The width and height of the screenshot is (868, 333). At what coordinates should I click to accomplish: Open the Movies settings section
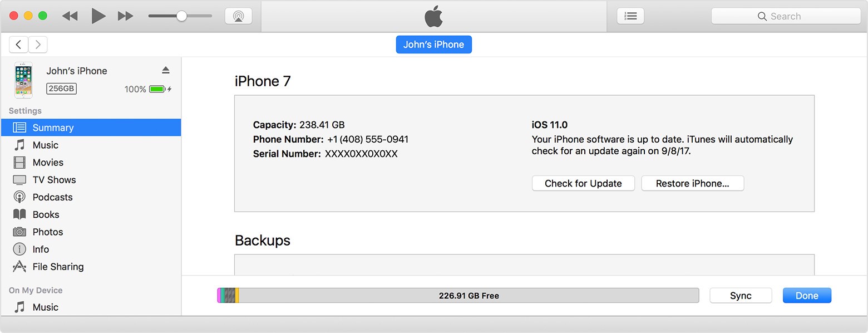(x=48, y=162)
